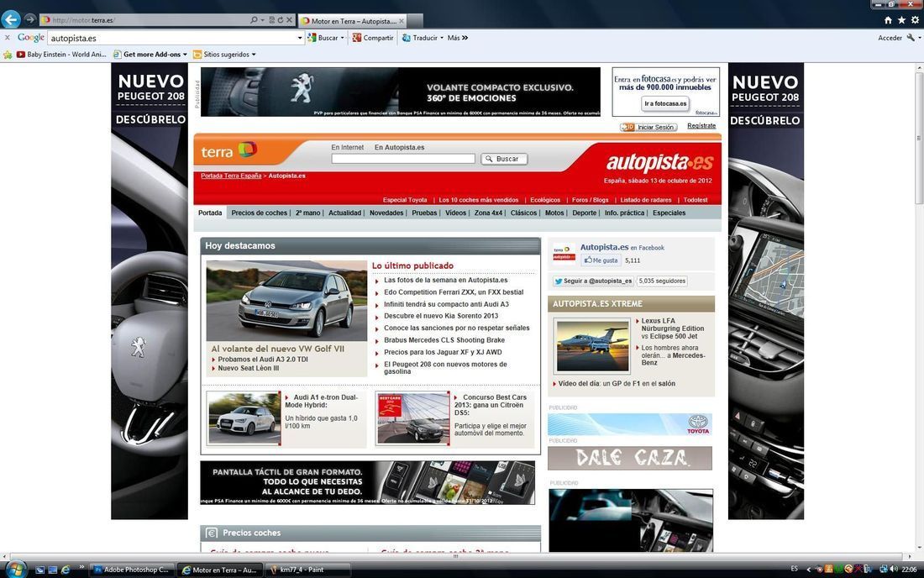Viewport: 924px width, 578px height.
Task: Toggle the compatibility view icon in address bar
Action: point(271,20)
